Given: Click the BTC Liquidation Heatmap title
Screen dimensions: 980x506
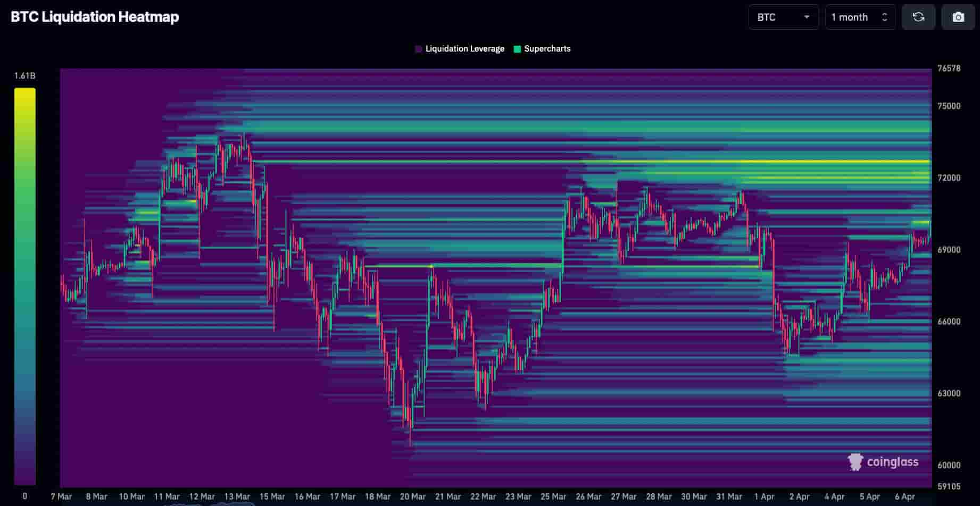Looking at the screenshot, I should [95, 17].
